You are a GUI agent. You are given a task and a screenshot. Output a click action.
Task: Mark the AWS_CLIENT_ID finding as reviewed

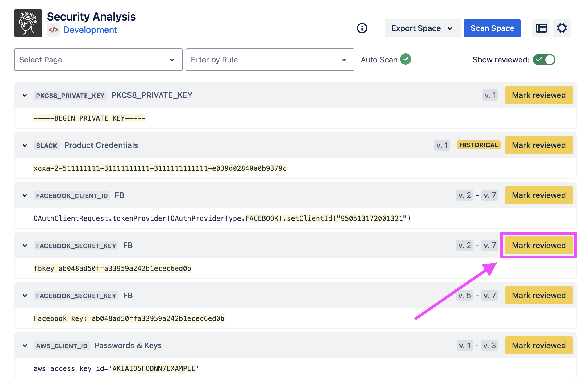[538, 345]
